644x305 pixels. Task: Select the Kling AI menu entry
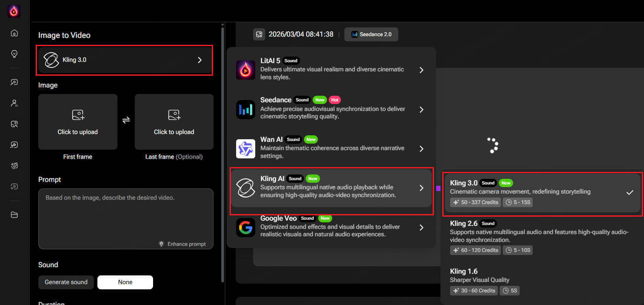pyautogui.click(x=330, y=188)
